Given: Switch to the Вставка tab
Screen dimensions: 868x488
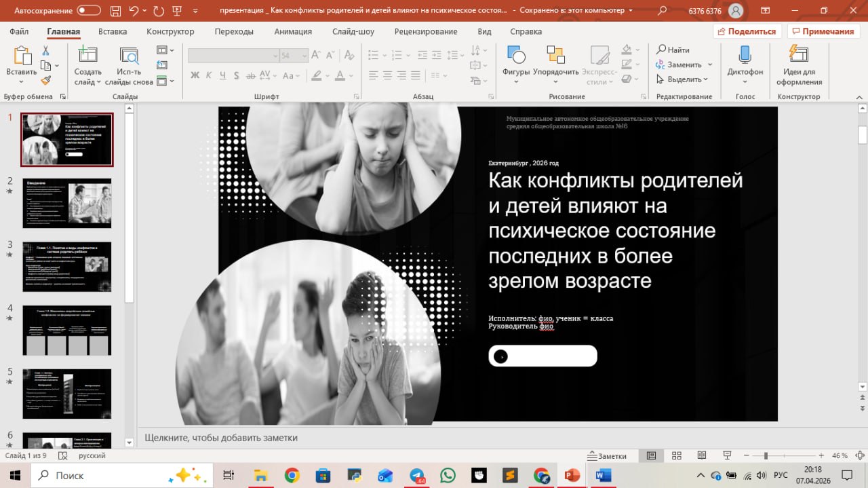Looking at the screenshot, I should click(113, 31).
